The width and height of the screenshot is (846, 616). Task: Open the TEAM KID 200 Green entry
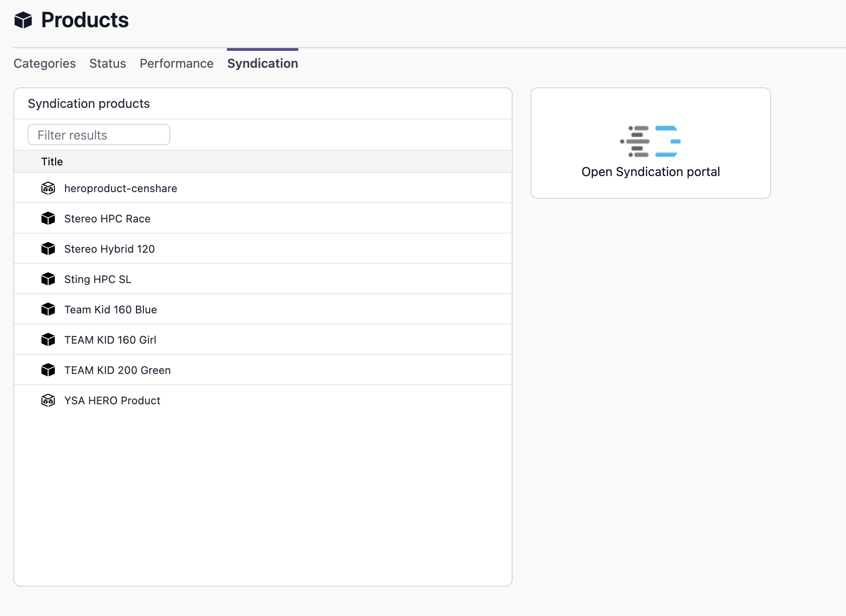click(118, 370)
